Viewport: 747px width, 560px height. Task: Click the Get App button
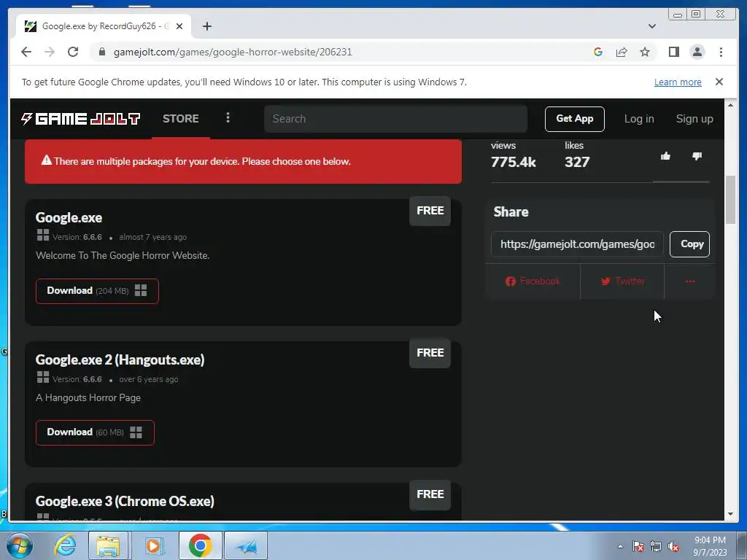tap(575, 119)
